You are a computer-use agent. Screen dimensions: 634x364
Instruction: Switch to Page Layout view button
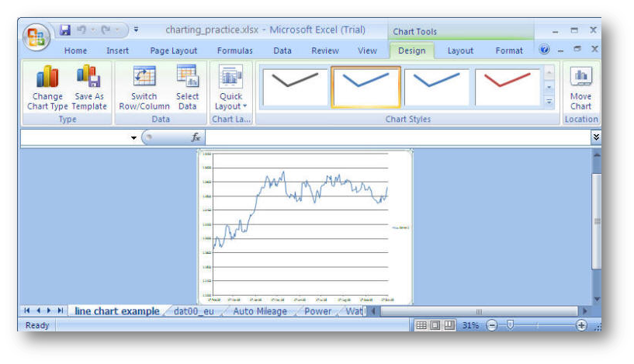click(435, 326)
